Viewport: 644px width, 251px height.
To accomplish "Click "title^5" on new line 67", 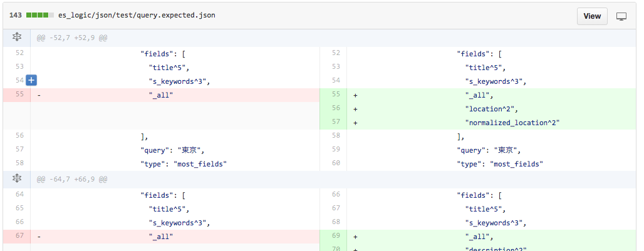I will tap(486, 209).
